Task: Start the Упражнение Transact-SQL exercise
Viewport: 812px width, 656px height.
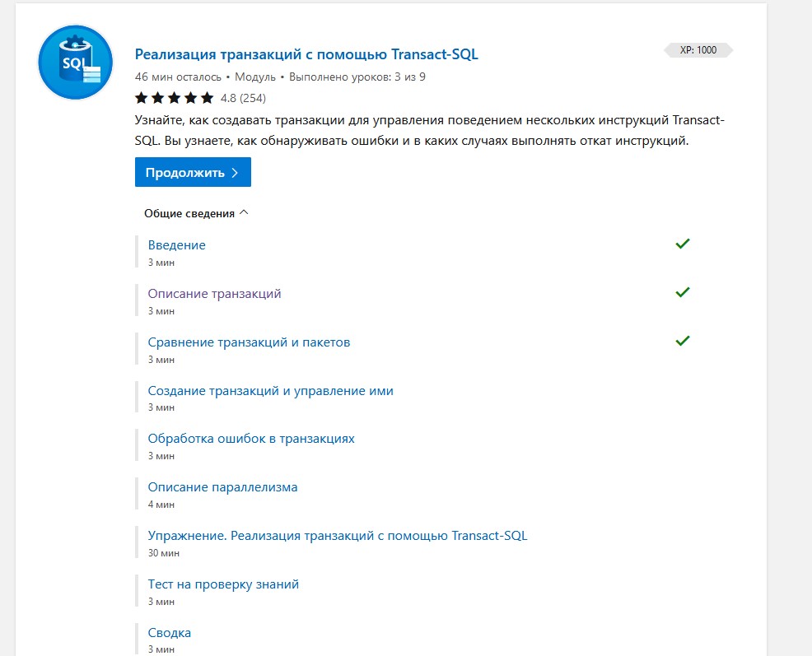Action: [x=338, y=536]
